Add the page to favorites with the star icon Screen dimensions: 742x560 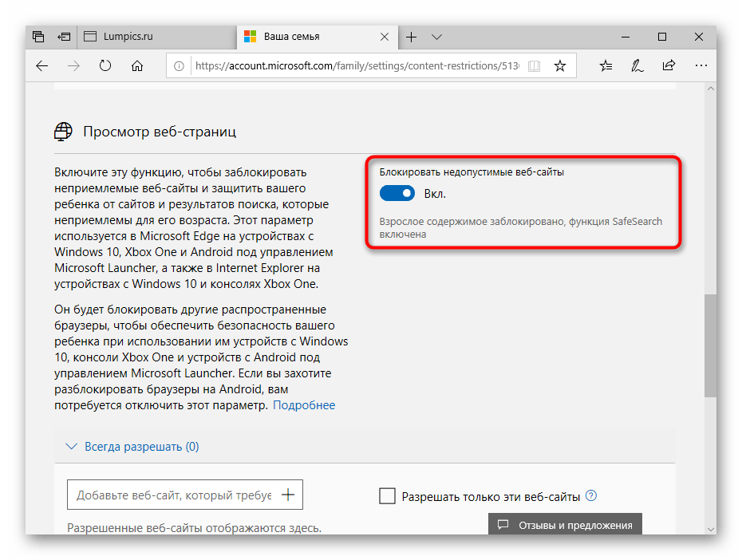[558, 66]
